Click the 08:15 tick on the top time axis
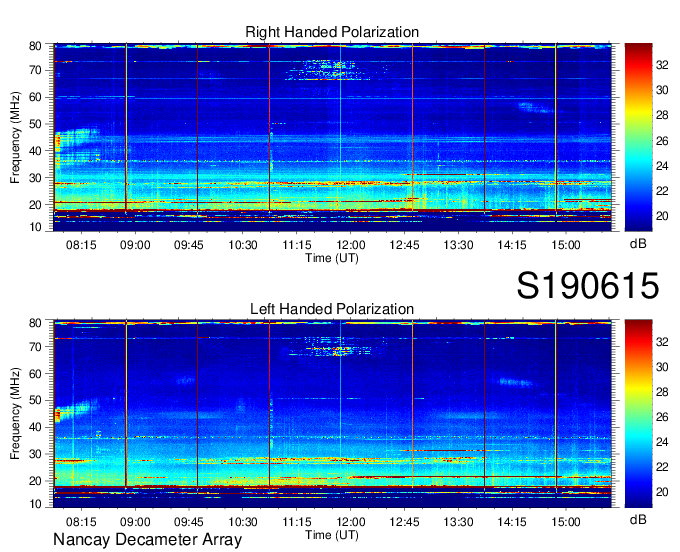This screenshot has height=552, width=680. click(81, 245)
